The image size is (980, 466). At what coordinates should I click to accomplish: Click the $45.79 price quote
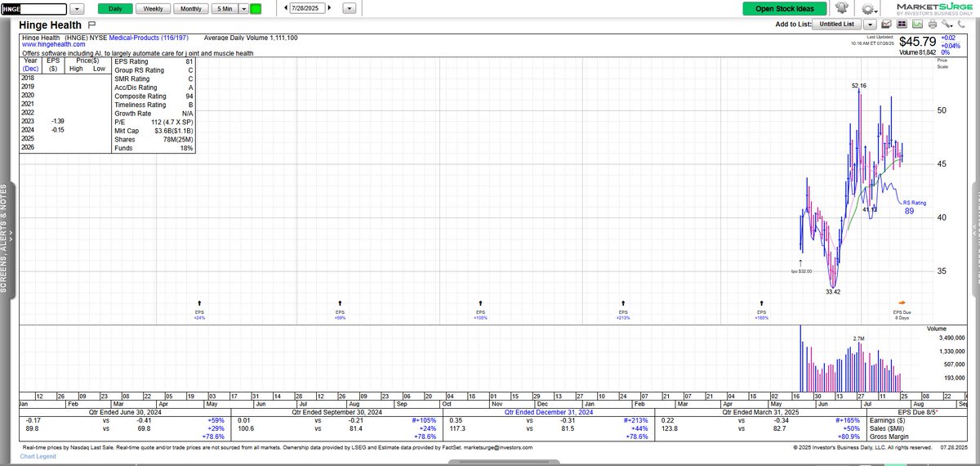coord(917,42)
